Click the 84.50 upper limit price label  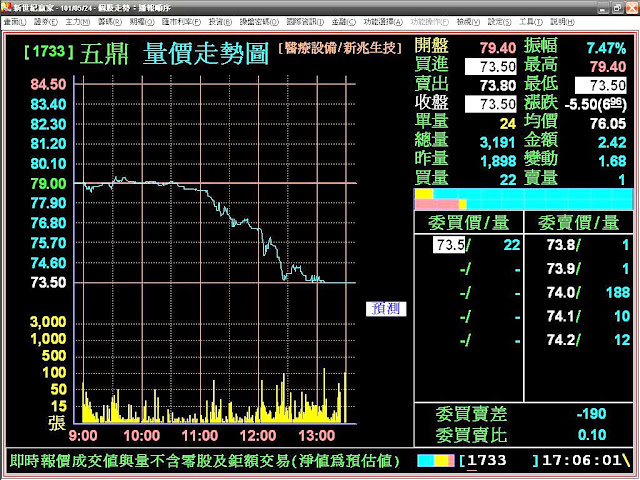pyautogui.click(x=48, y=84)
